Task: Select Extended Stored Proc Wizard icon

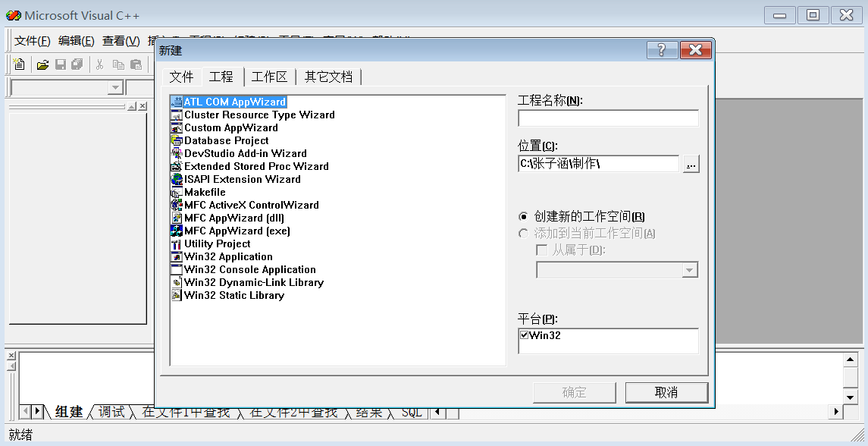Action: pyautogui.click(x=177, y=166)
